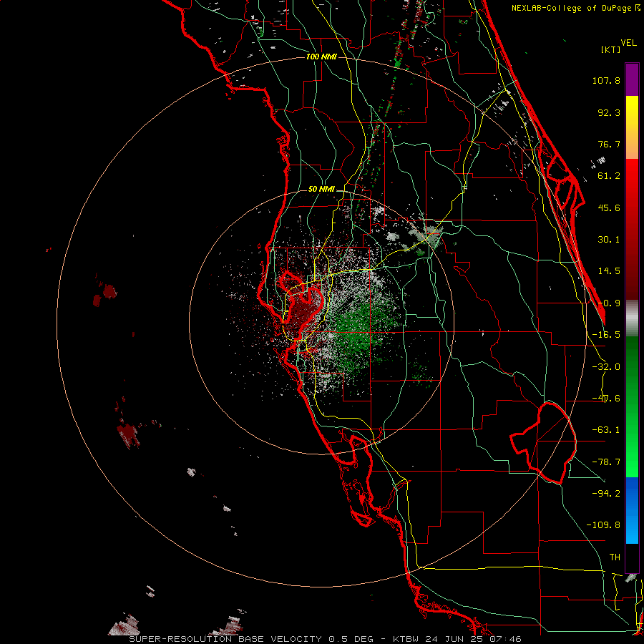This screenshot has height=644, width=644.
Task: Click the gray near-zero segment of the color bar
Action: pos(632,318)
